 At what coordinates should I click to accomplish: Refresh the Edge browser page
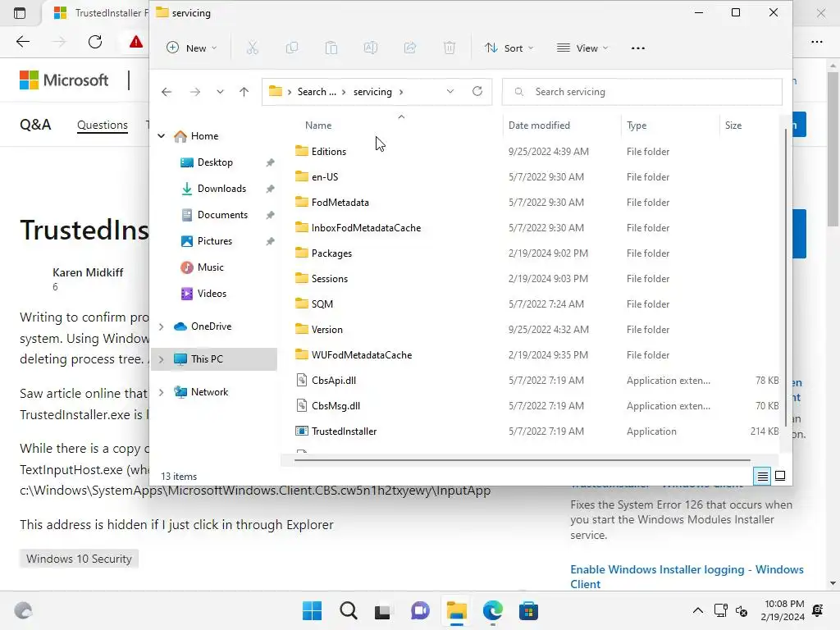pyautogui.click(x=95, y=42)
